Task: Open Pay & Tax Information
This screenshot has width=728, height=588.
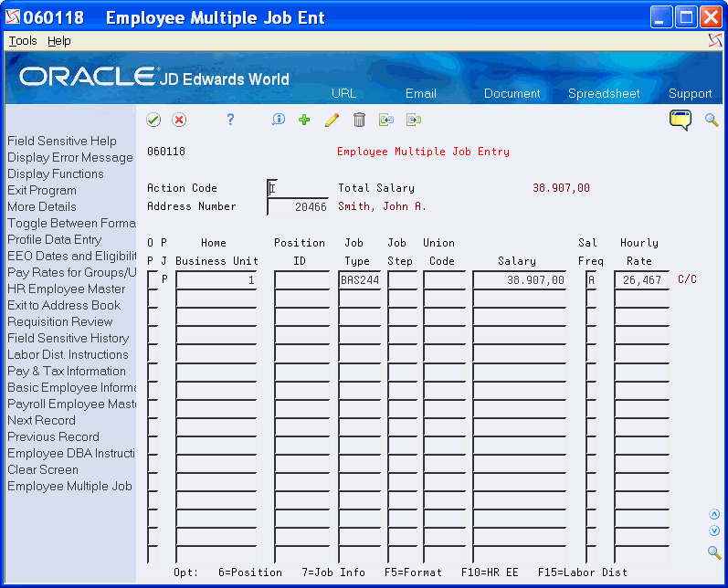Action: [67, 371]
